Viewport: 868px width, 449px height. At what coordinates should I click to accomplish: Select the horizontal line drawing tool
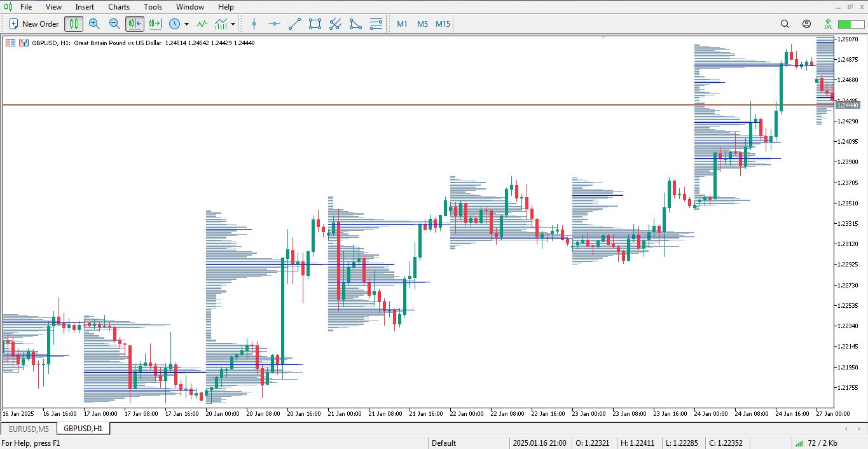click(x=274, y=24)
